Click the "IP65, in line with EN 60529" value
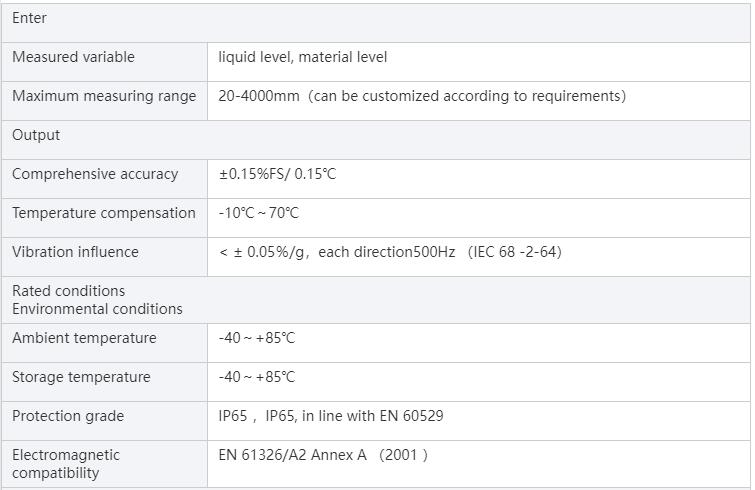755x490 pixels. pos(354,416)
